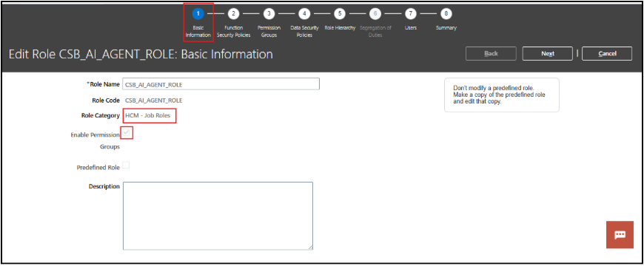Go to step 4 Data Security Policies

[304, 14]
